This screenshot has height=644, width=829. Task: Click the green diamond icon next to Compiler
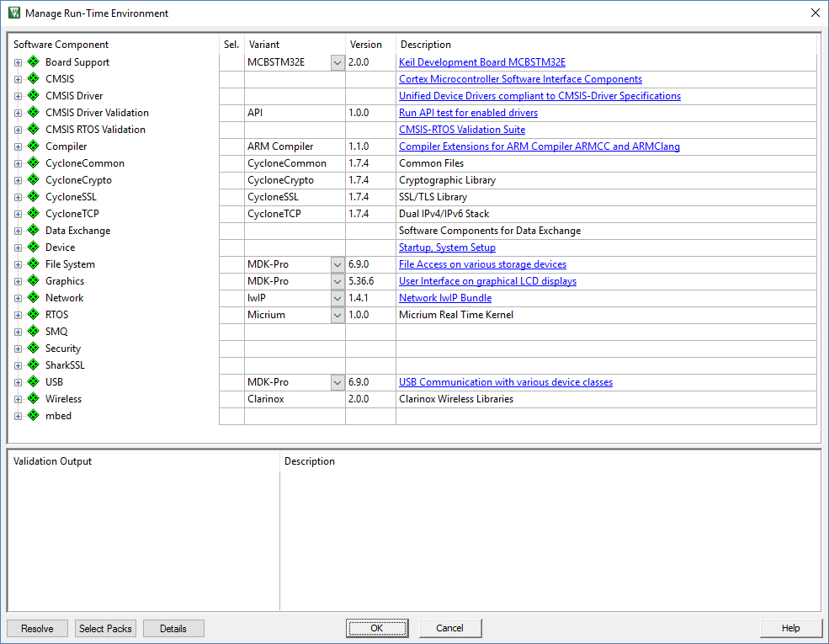point(34,146)
